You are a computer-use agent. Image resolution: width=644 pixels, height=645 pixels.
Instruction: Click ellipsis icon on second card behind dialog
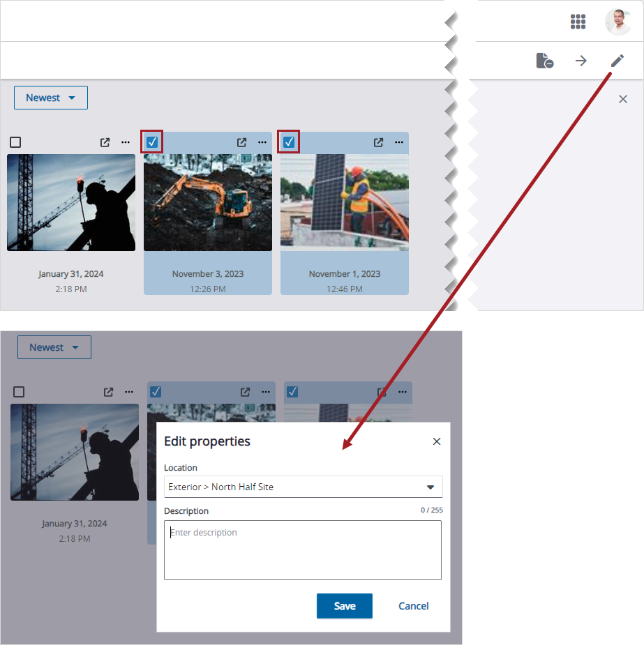point(265,392)
